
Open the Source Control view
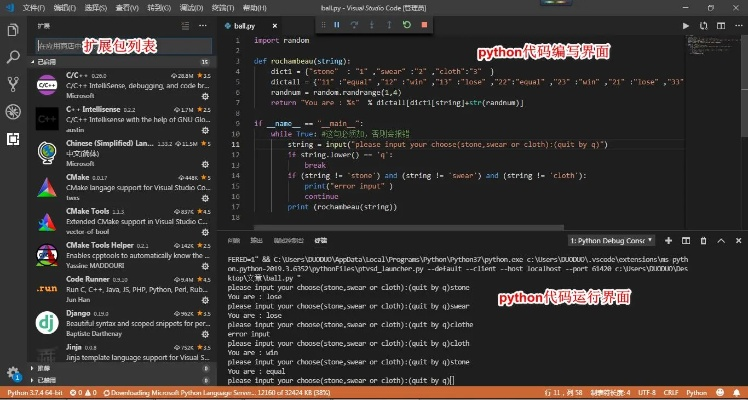coord(13,84)
